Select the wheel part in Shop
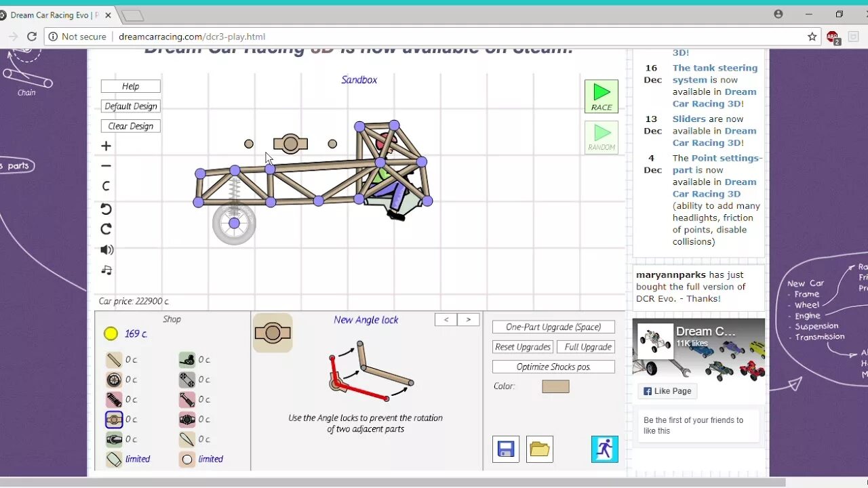Screen dimensions: 868x488 114,380
